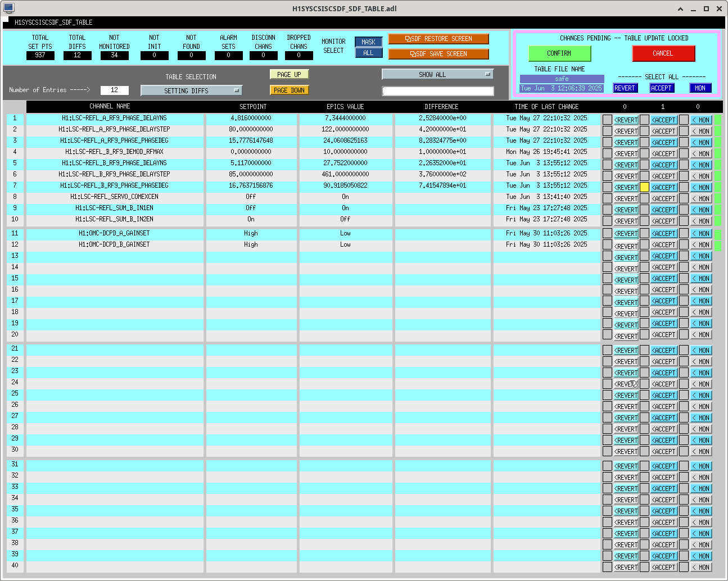Select time Mon May 26 19:45:41 2025
728x581 pixels.
pos(546,152)
